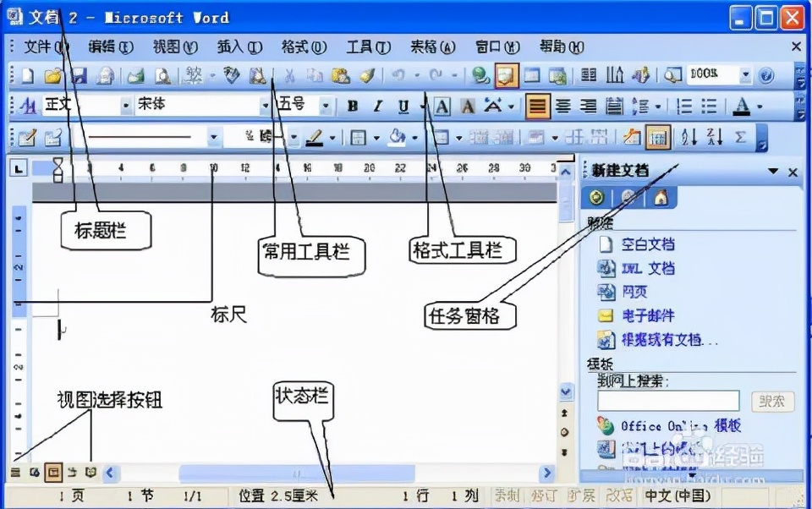Click the numbered list icon
The width and height of the screenshot is (812, 509).
click(684, 107)
